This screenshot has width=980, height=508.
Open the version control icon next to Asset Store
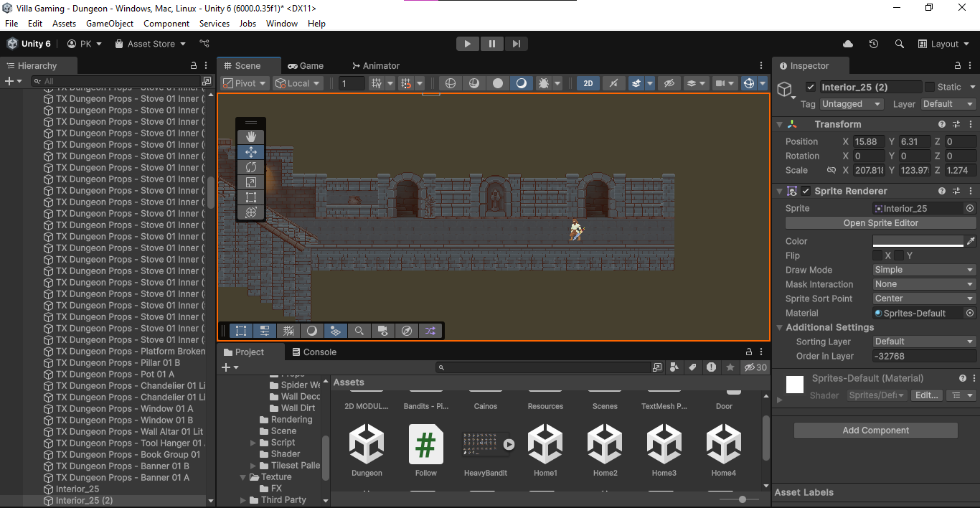click(x=204, y=44)
